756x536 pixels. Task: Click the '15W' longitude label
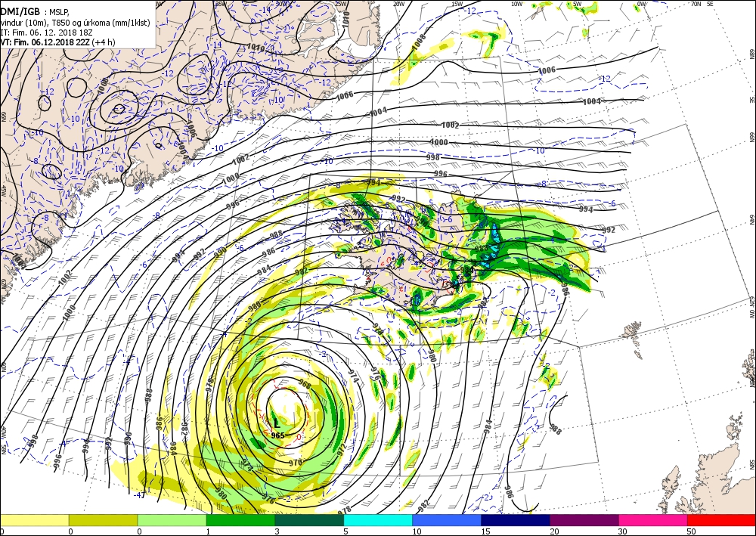pyautogui.click(x=457, y=4)
